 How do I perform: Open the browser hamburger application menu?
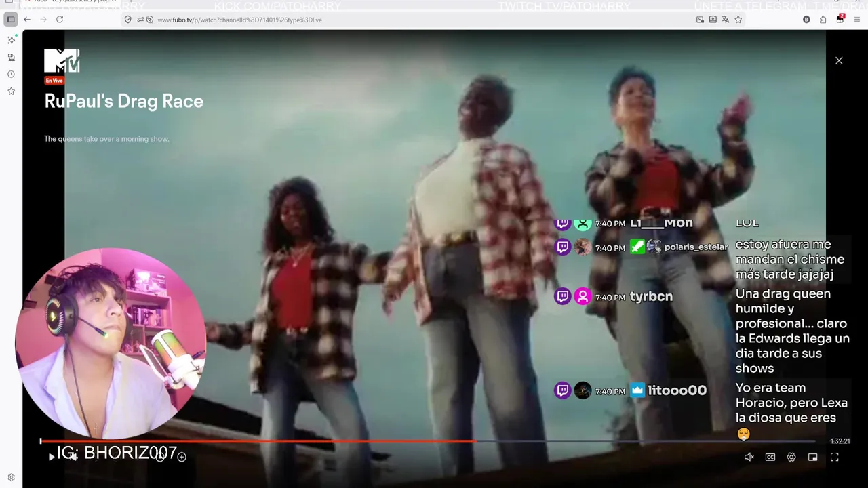tap(857, 20)
